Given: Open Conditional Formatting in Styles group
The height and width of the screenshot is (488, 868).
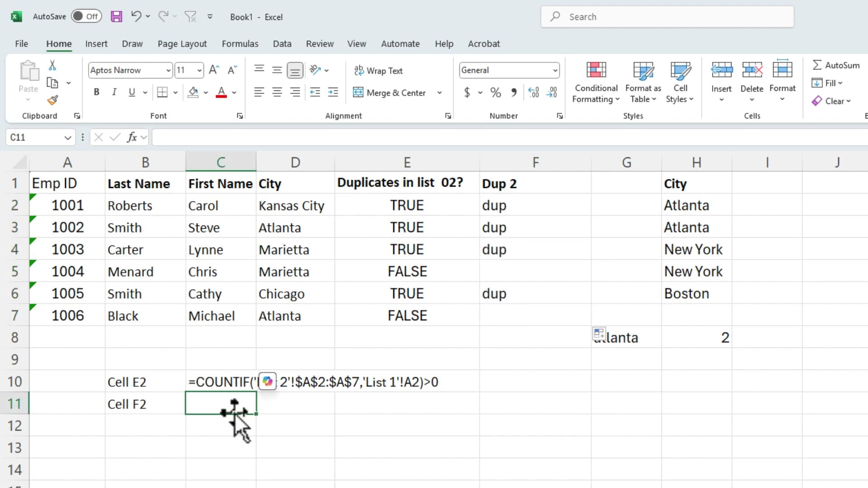Looking at the screenshot, I should [595, 81].
